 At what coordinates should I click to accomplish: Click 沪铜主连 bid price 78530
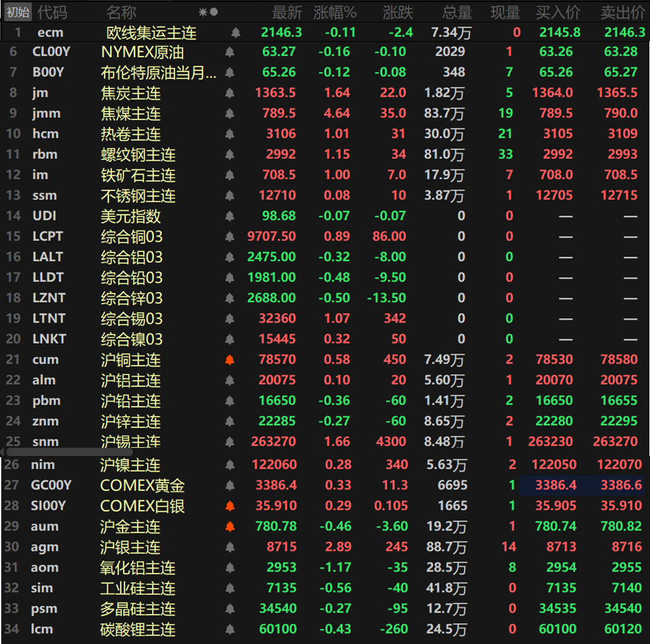554,359
